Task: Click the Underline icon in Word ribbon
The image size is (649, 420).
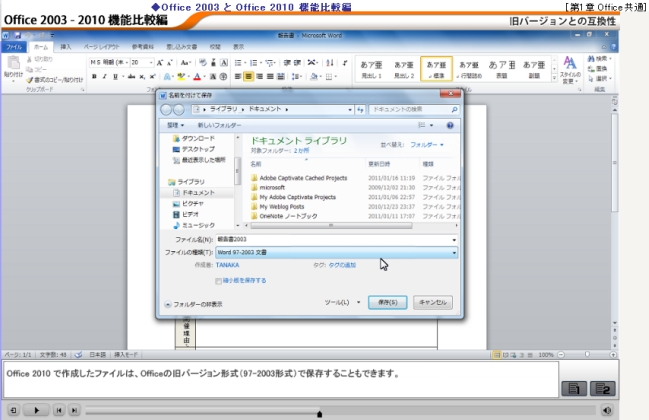Action: point(115,77)
